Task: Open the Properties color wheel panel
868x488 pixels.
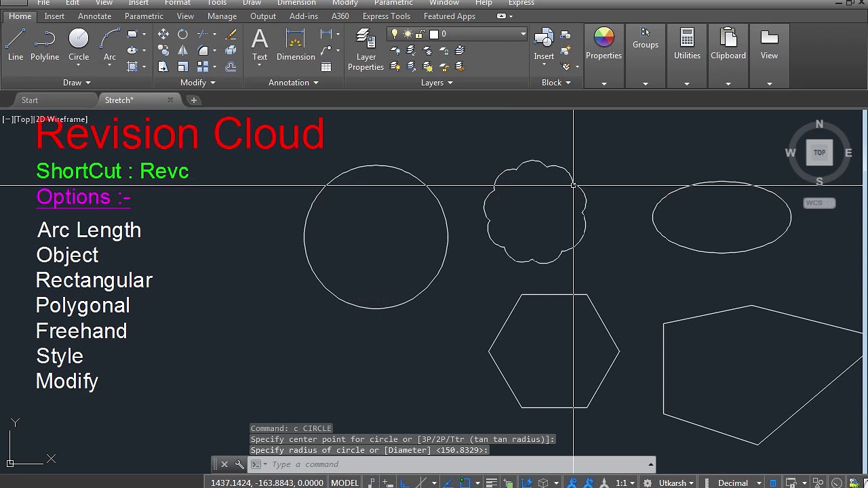Action: point(604,45)
